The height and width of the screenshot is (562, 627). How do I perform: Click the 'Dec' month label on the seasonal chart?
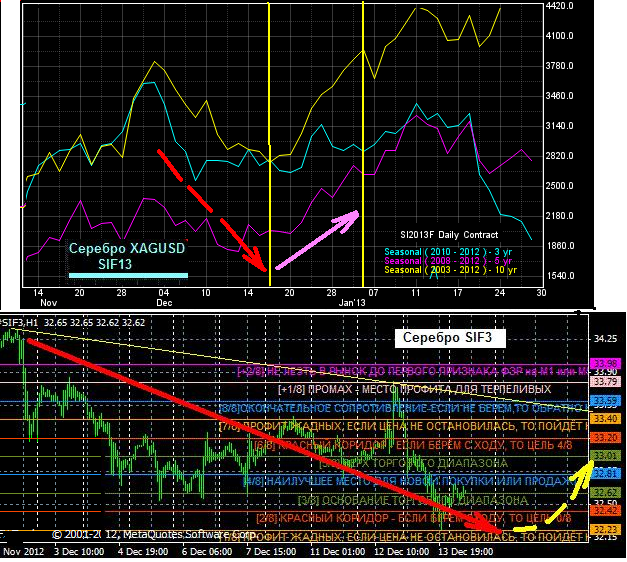[x=164, y=303]
